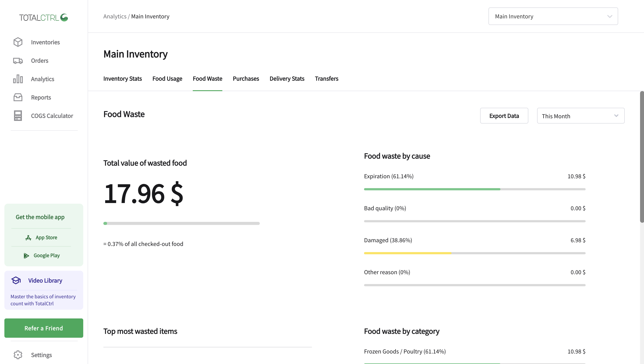
Task: Click the Analytics bar chart icon
Action: (18, 79)
